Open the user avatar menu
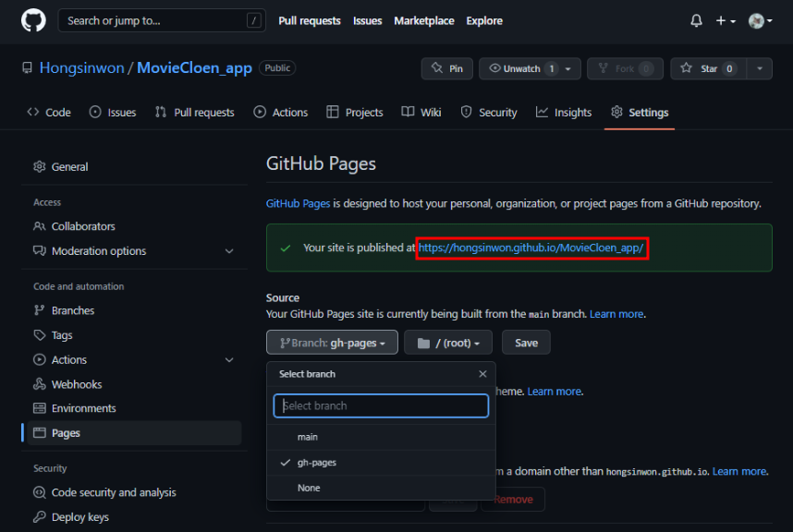This screenshot has width=793, height=532. coord(760,20)
